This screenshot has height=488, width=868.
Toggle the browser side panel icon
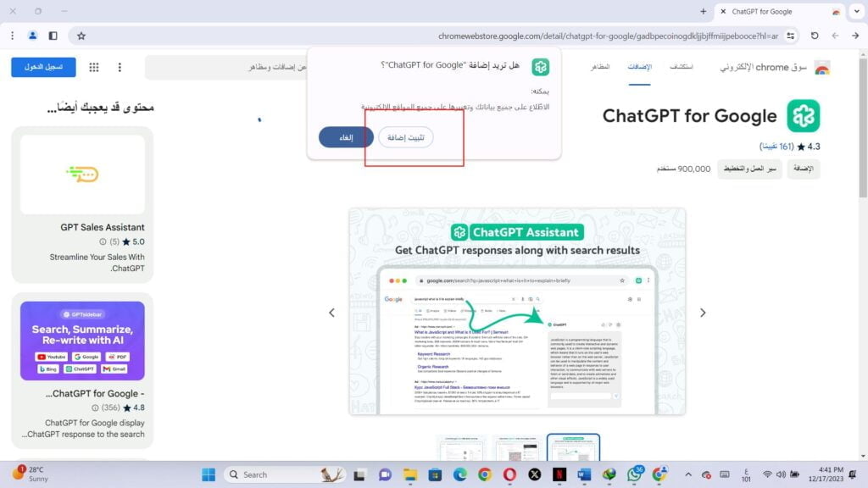53,36
